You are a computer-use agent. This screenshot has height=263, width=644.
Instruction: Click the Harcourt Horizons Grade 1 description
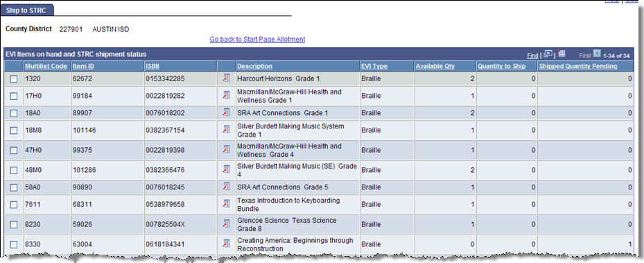click(278, 78)
